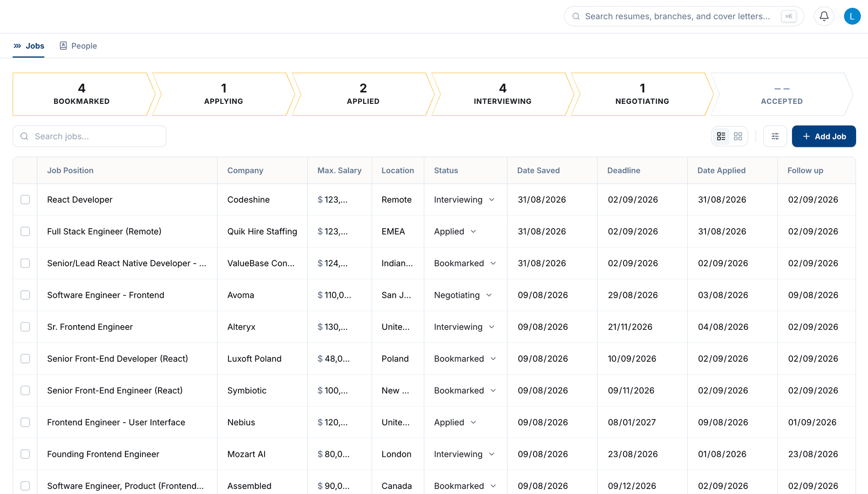Viewport: 868px width, 494px height.
Task: Open the filter settings sliders icon
Action: point(775,136)
